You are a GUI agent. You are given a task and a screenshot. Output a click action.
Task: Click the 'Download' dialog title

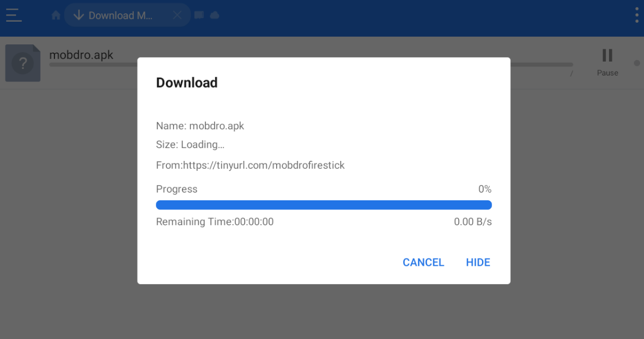pyautogui.click(x=187, y=83)
